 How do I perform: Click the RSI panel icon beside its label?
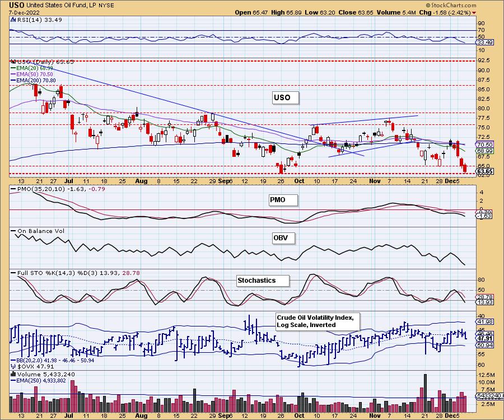tap(13, 20)
